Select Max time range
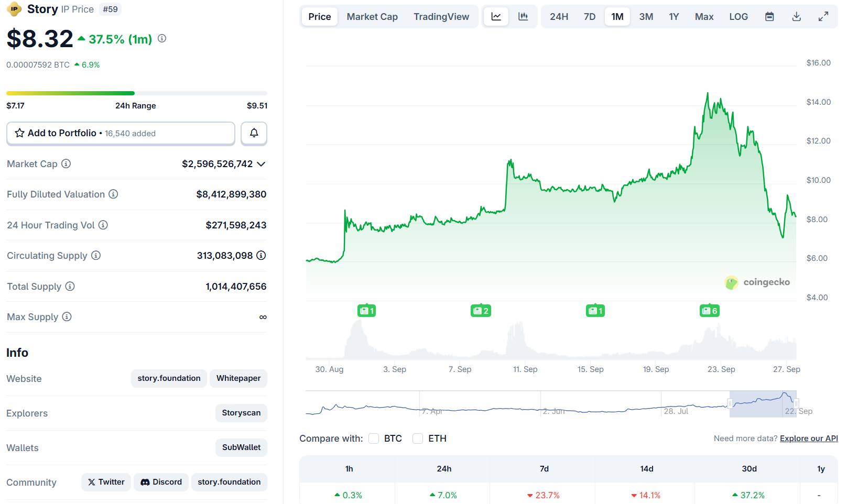 coord(704,17)
